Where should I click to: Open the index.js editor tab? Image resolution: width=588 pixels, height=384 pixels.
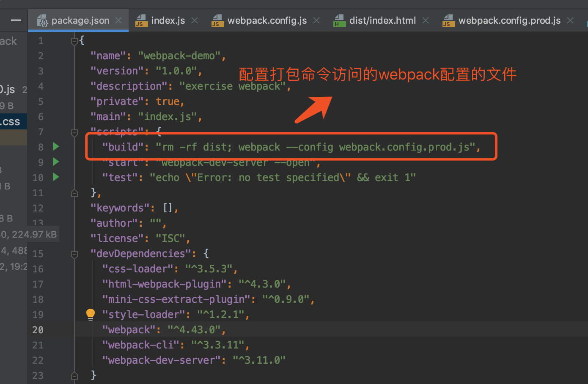(168, 20)
